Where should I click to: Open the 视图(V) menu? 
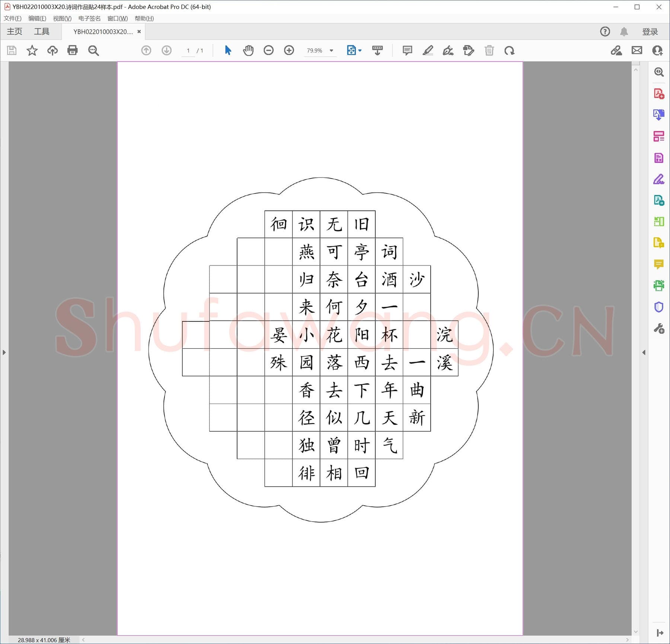(x=62, y=18)
